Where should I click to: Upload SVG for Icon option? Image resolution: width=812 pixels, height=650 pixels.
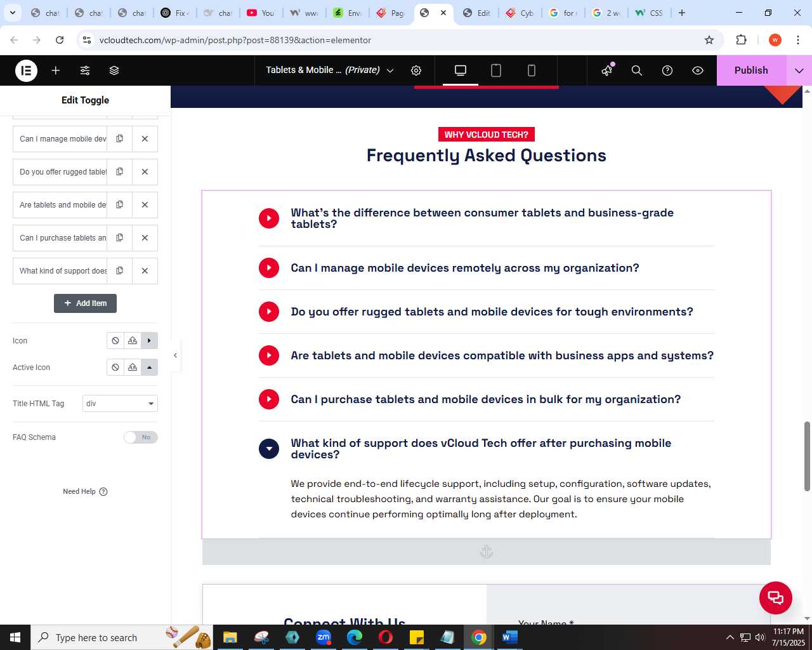click(133, 341)
